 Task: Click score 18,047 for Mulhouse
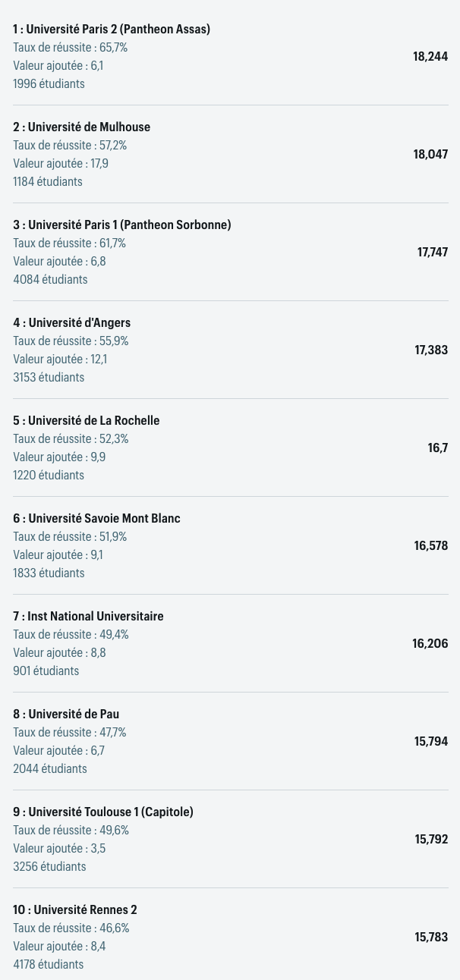(430, 155)
